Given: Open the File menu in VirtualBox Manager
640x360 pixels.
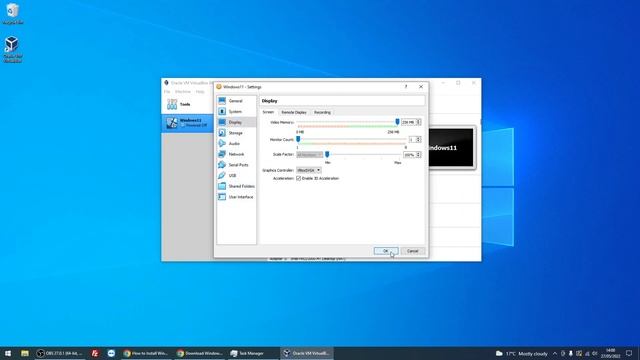Looking at the screenshot, I should pos(167,92).
